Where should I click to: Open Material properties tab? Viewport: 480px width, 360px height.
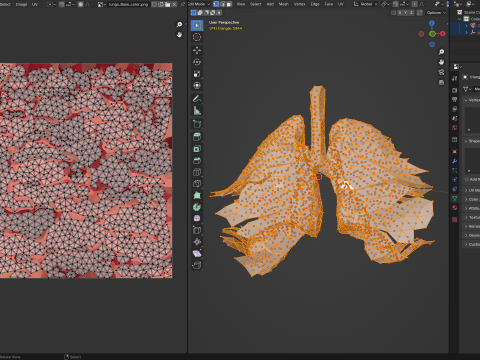click(455, 208)
